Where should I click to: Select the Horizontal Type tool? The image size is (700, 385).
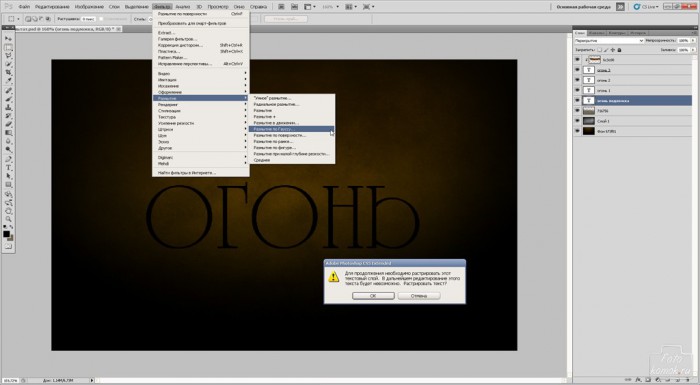point(8,167)
